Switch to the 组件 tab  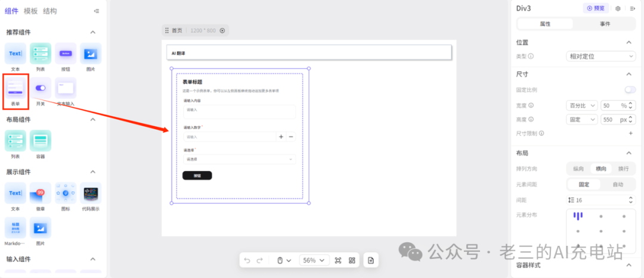(x=11, y=11)
